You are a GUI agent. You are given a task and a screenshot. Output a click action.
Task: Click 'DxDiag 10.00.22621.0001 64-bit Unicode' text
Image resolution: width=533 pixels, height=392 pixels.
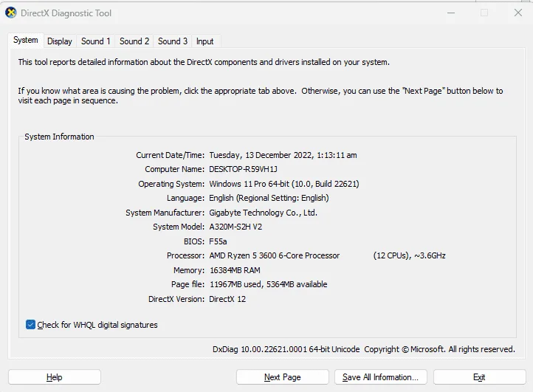click(x=286, y=349)
